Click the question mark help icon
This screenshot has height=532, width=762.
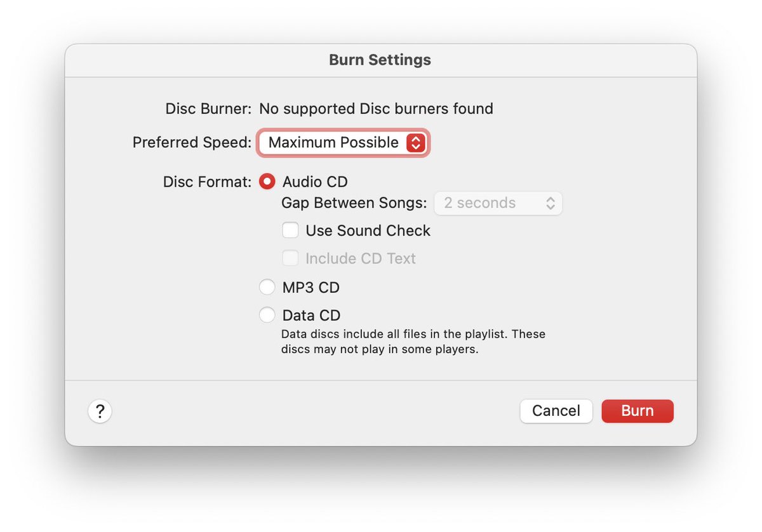pos(100,411)
